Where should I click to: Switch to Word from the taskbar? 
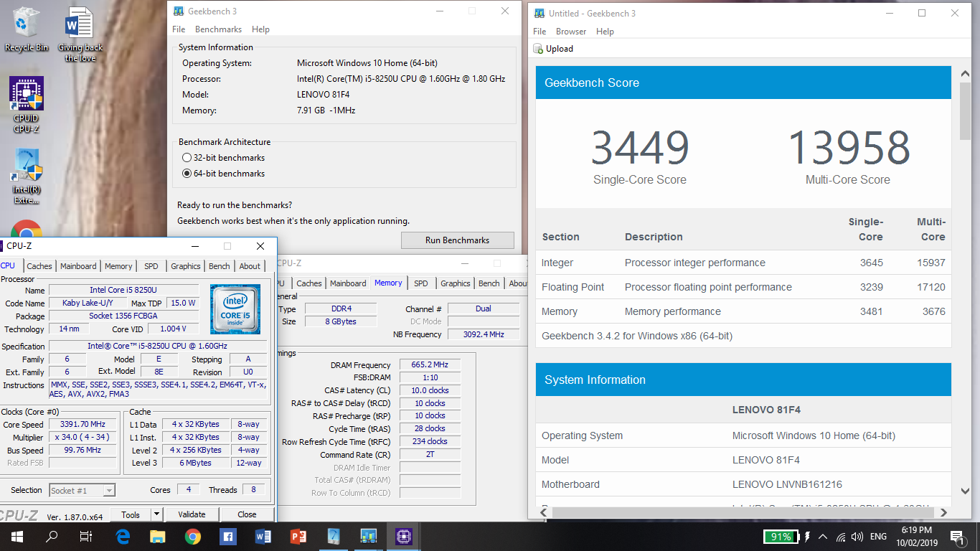pyautogui.click(x=263, y=536)
